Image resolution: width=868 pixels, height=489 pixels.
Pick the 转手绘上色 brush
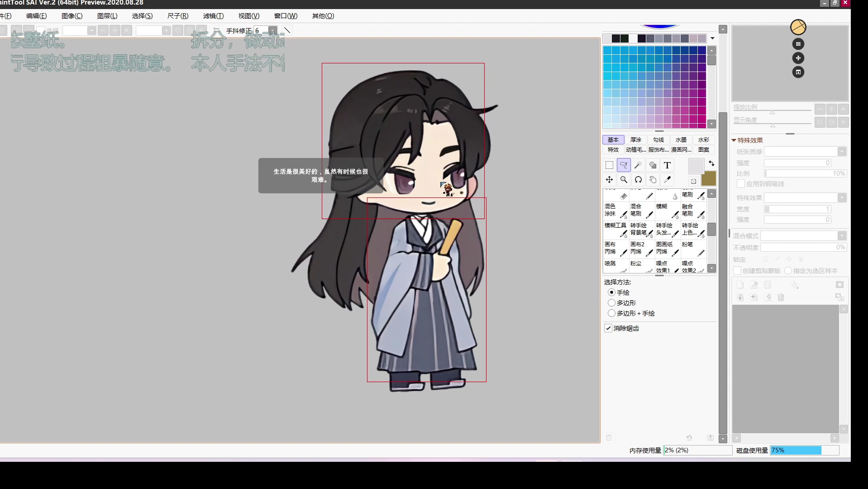(x=693, y=230)
